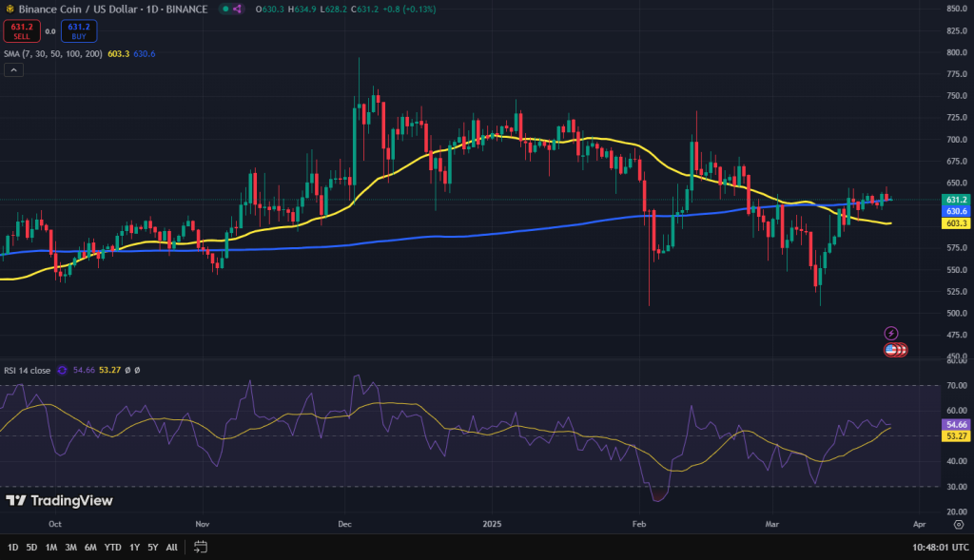Click the SMA (7, 30, 50, 100, 200) legend

[53, 54]
